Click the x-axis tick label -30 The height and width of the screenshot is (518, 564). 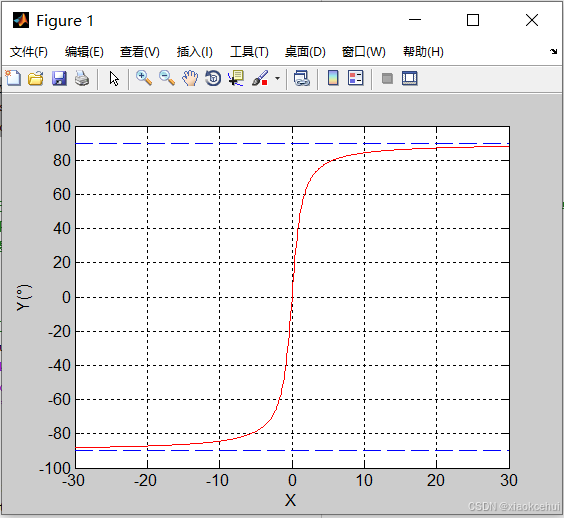(x=73, y=481)
